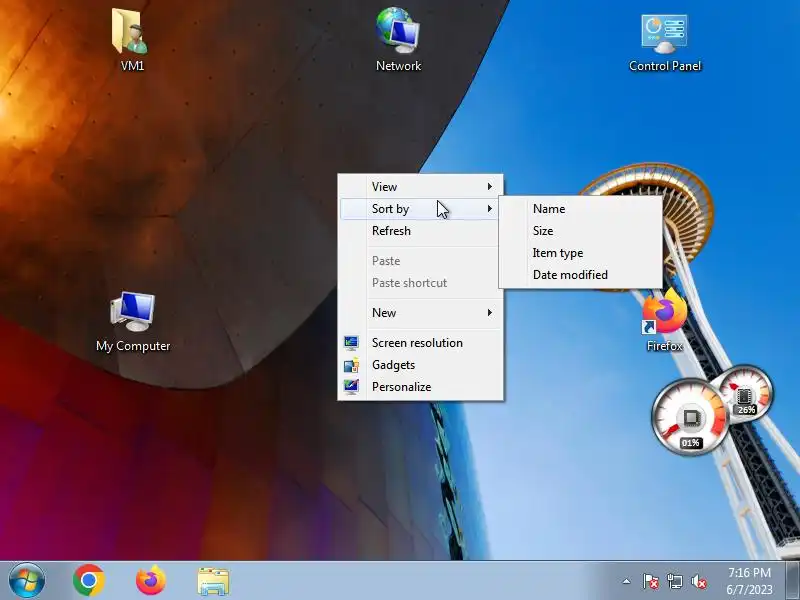800x600 pixels.
Task: Click the CPU meter gadget showing 01%
Action: click(690, 418)
